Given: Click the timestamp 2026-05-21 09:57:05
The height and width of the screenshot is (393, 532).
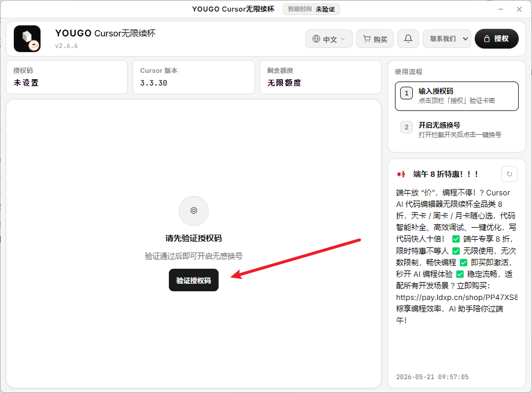Looking at the screenshot, I should click(x=433, y=377).
